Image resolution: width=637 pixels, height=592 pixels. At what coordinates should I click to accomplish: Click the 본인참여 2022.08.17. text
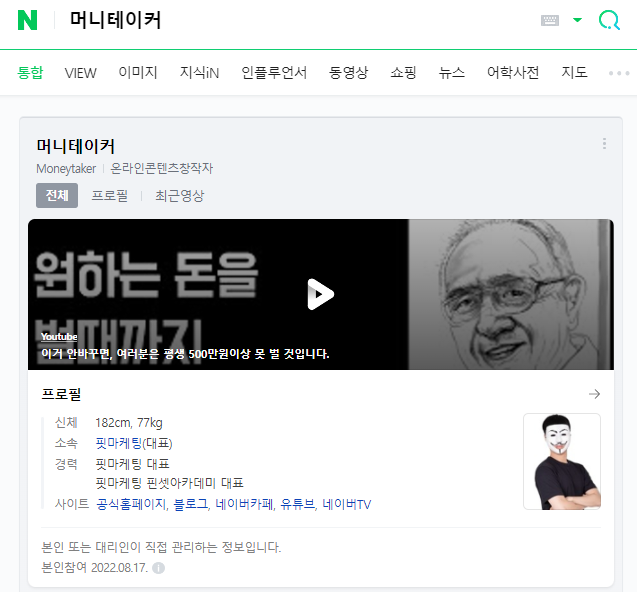pyautogui.click(x=95, y=568)
